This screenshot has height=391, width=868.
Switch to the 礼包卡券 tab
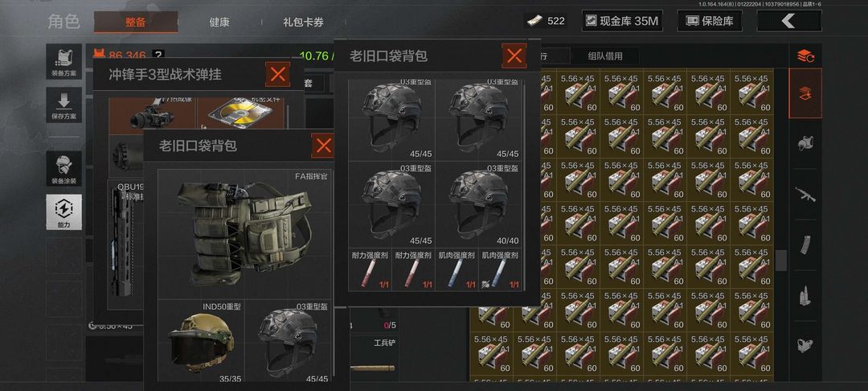[x=303, y=23]
